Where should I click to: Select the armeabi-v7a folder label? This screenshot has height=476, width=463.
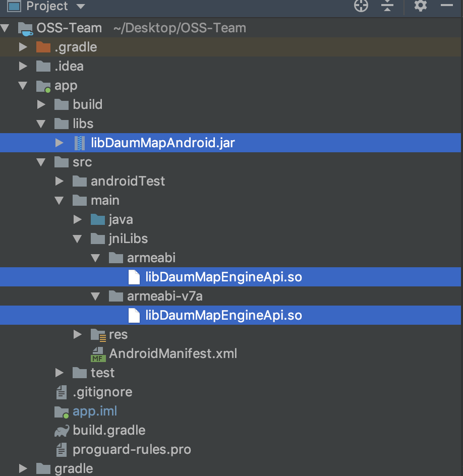165,296
